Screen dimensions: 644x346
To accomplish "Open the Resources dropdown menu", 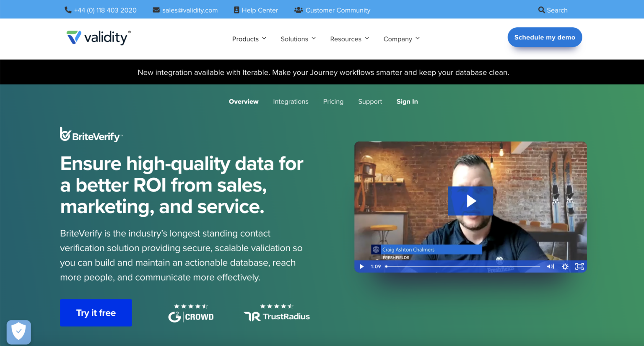I will pyautogui.click(x=349, y=39).
